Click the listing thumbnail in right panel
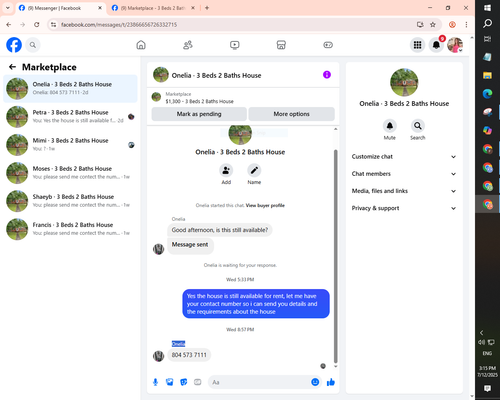 pos(404,82)
